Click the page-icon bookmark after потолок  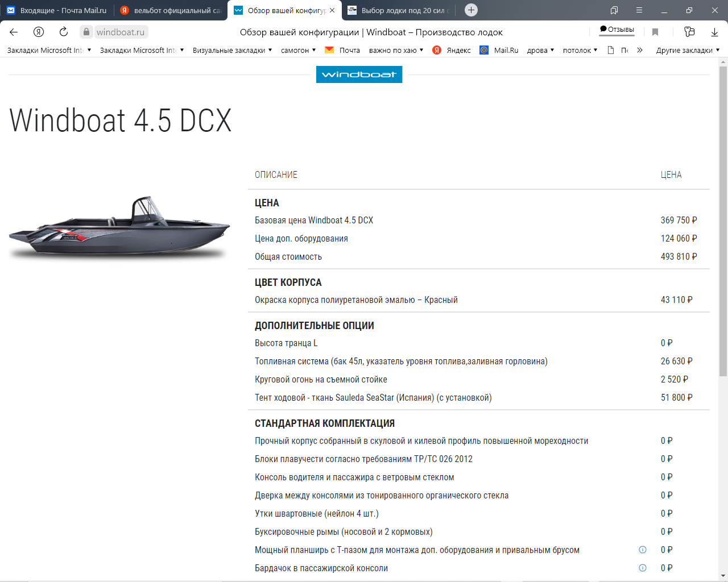coord(618,50)
